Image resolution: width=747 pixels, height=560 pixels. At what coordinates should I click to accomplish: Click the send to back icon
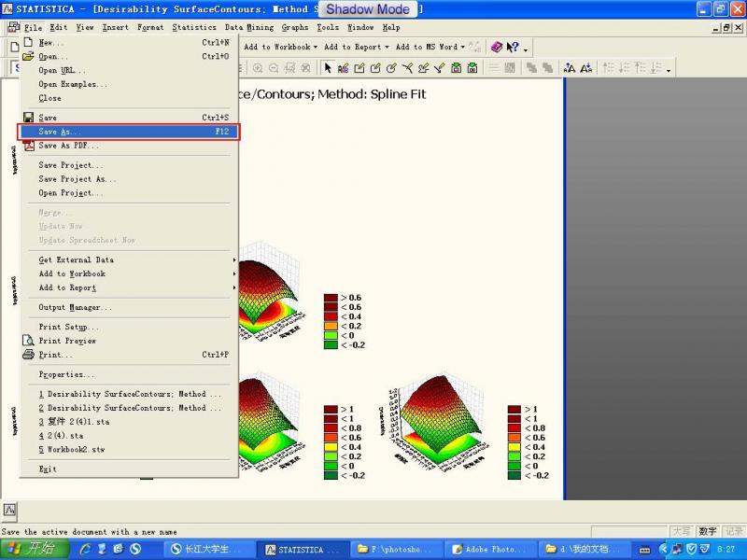[548, 68]
